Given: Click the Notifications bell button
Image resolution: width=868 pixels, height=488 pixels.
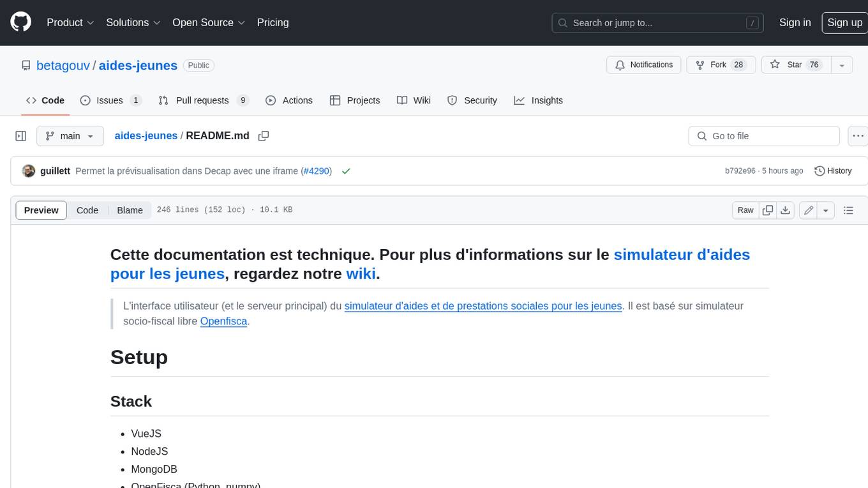Looking at the screenshot, I should tap(644, 65).
